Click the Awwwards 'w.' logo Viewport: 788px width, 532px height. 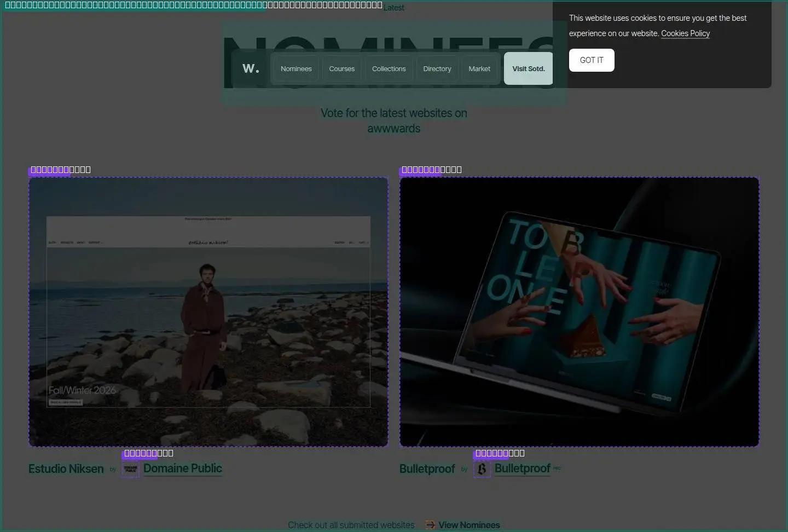[251, 68]
